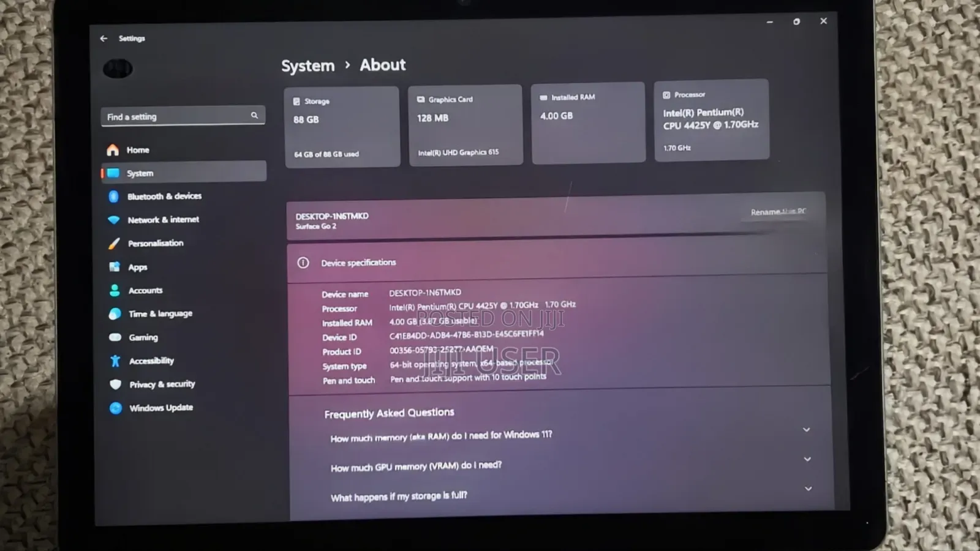Click System in the breadcrumb
980x551 pixels.
(x=308, y=66)
